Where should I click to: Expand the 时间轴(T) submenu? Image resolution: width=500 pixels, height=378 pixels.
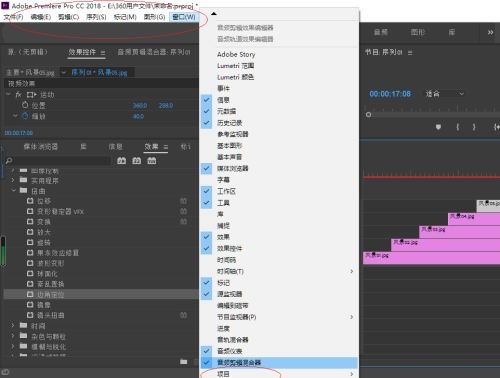click(279, 271)
